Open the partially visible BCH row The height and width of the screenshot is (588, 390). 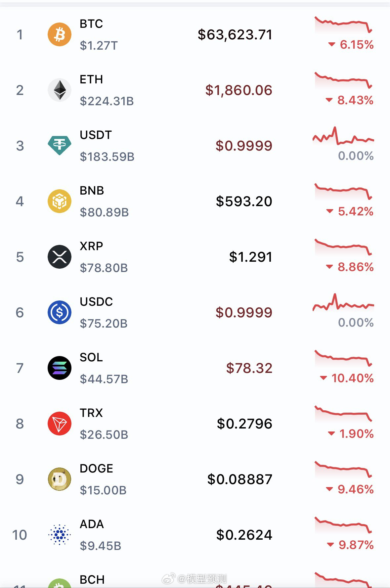click(92, 580)
